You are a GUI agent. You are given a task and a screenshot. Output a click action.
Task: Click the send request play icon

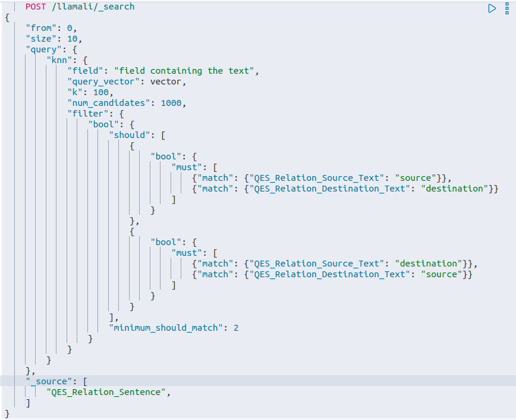click(x=491, y=8)
